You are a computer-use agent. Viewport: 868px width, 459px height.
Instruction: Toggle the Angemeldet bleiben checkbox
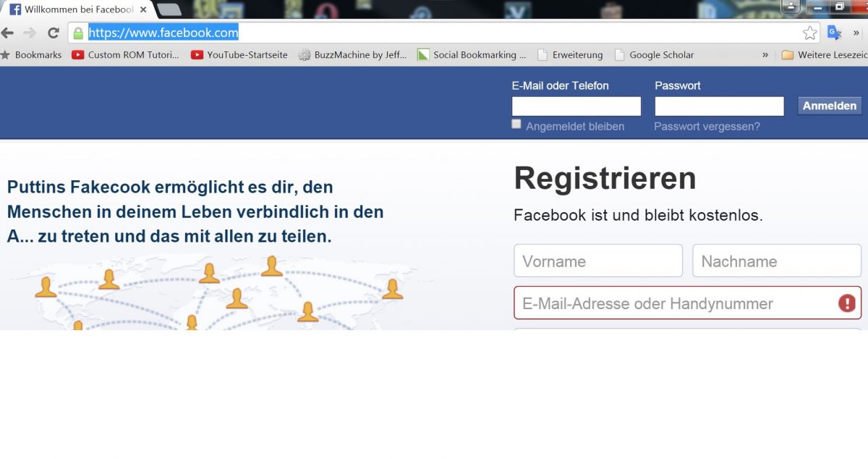516,125
